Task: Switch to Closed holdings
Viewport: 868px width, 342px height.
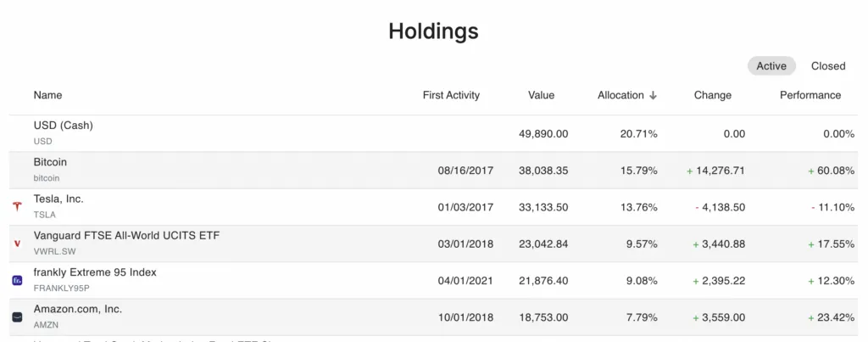Action: (x=828, y=66)
